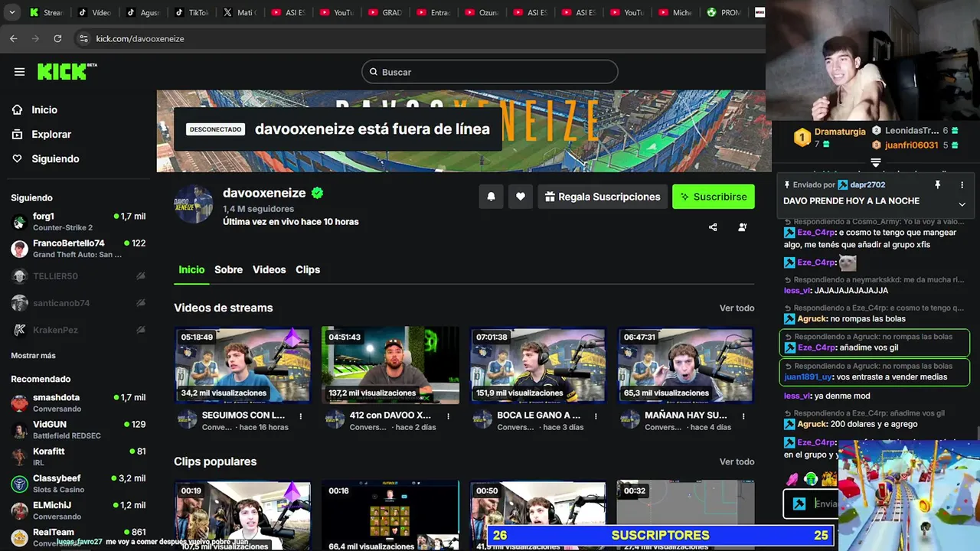The image size is (980, 551).
Task: Click smashdota in Recomendado list
Action: [78, 403]
